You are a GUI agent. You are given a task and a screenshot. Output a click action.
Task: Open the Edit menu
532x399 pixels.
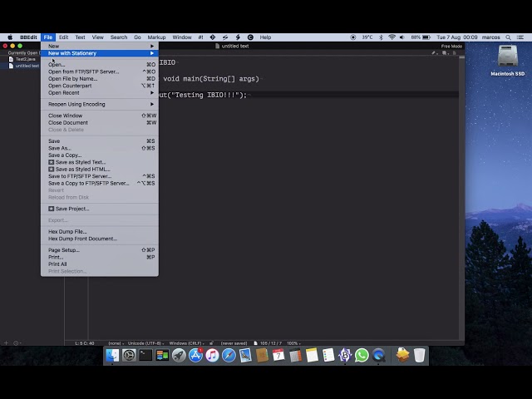(63, 37)
